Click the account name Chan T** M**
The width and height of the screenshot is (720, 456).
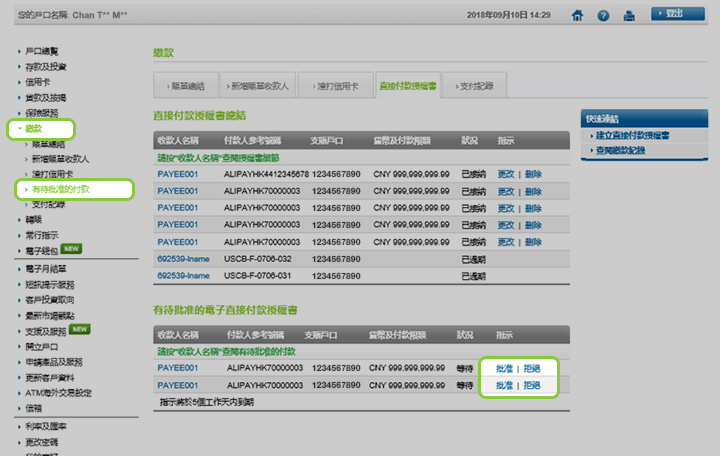pyautogui.click(x=100, y=15)
